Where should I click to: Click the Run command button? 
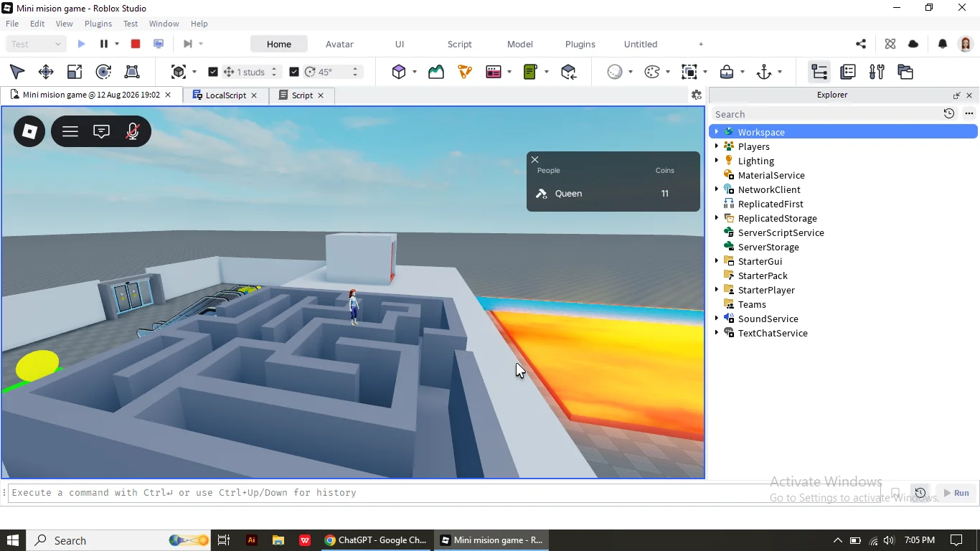956,493
